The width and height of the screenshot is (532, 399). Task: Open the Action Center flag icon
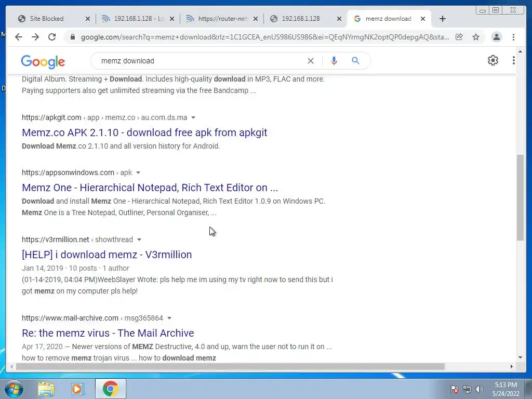pos(455,389)
